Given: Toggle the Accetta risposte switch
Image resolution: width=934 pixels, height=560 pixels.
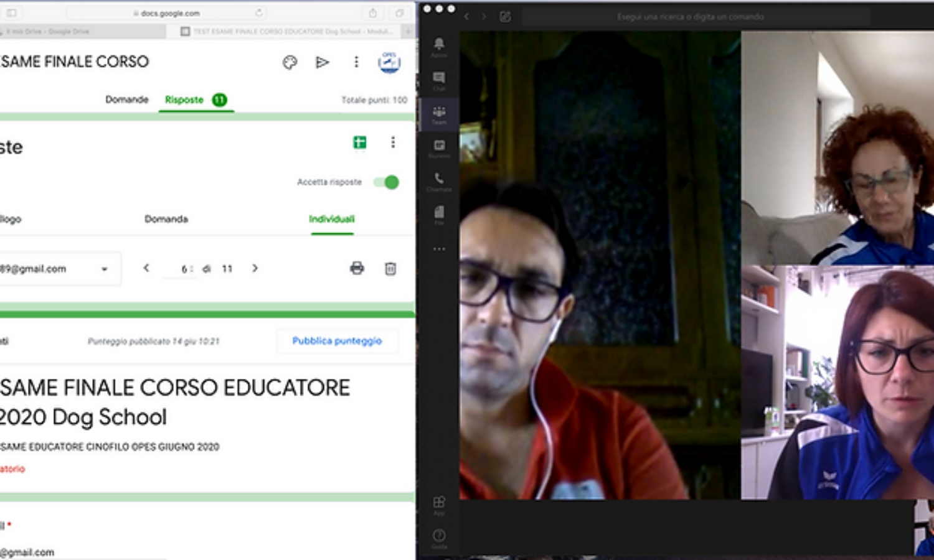Looking at the screenshot, I should [x=386, y=182].
